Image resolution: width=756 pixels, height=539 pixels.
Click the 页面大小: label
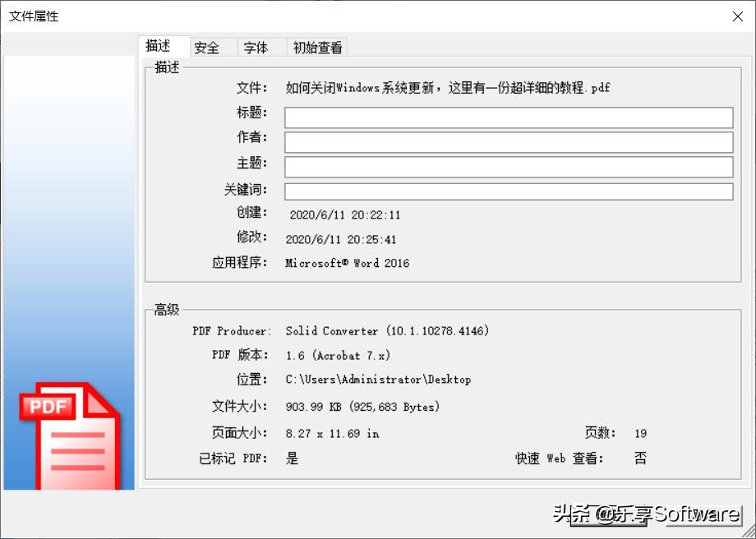click(240, 433)
